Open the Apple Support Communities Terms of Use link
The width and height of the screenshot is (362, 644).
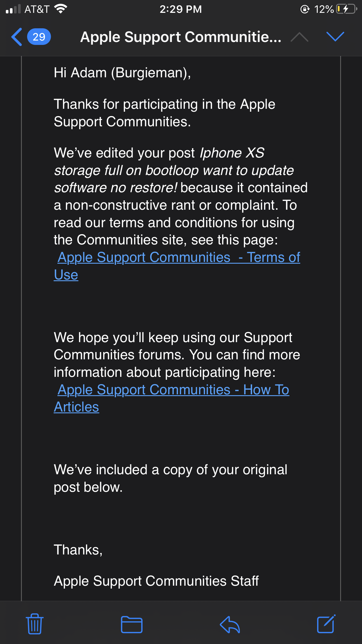(178, 258)
